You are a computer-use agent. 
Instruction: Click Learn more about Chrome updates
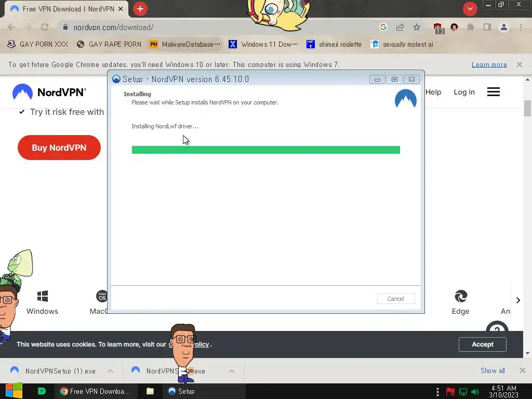click(x=489, y=64)
